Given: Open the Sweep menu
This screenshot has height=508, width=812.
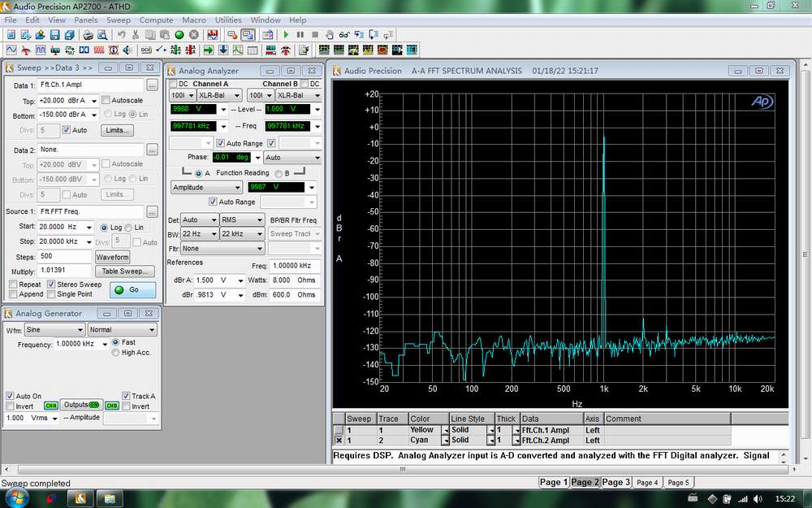Looking at the screenshot, I should (x=118, y=20).
